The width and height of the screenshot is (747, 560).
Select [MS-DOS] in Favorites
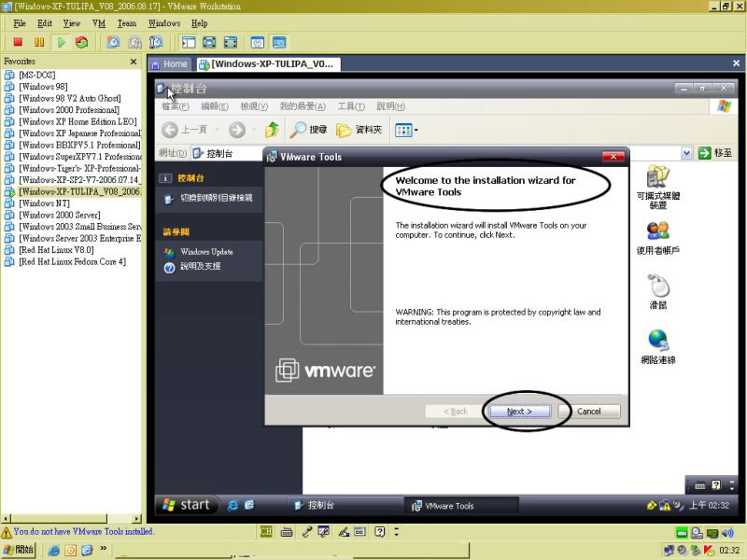36,76
